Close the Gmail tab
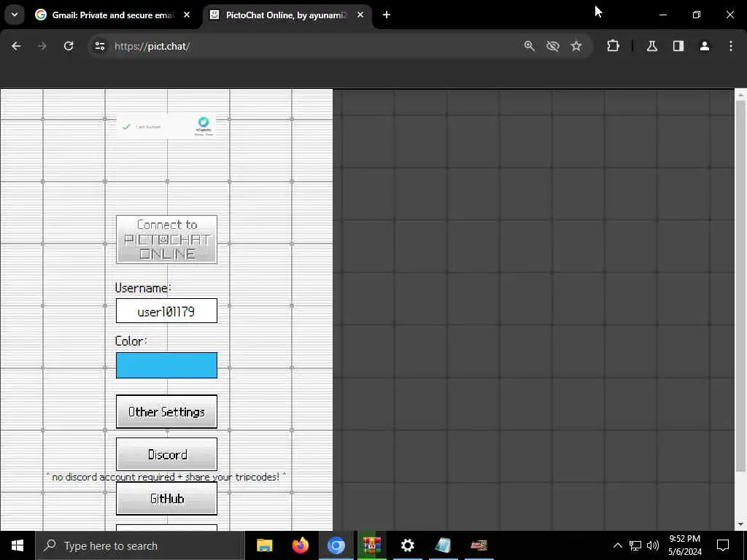The height and width of the screenshot is (560, 747). [x=187, y=15]
